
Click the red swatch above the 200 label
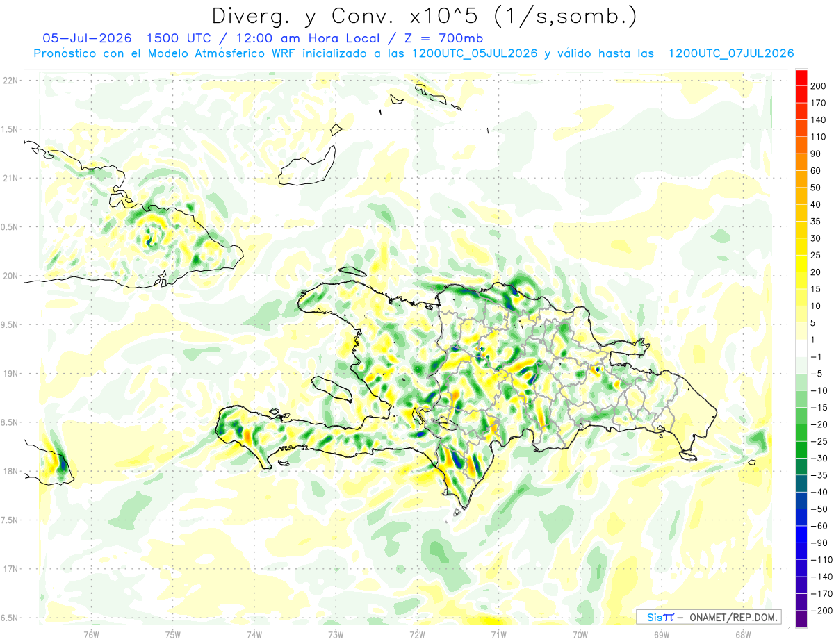(x=801, y=77)
